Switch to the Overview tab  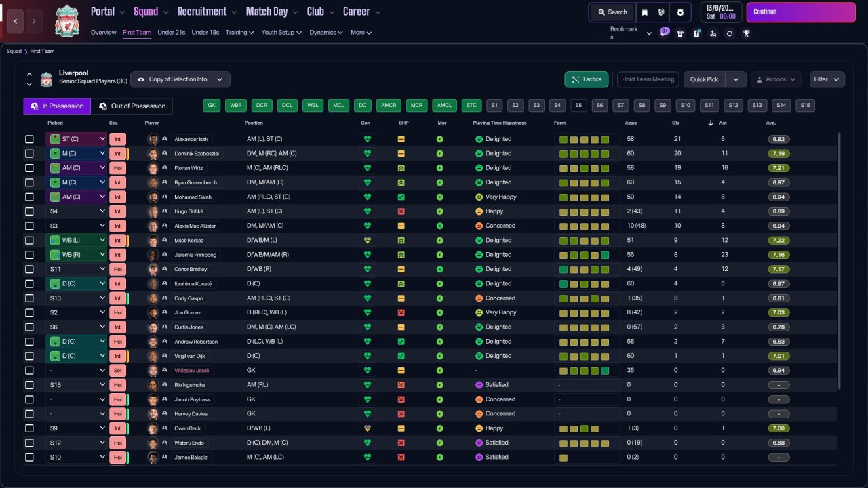coord(104,33)
